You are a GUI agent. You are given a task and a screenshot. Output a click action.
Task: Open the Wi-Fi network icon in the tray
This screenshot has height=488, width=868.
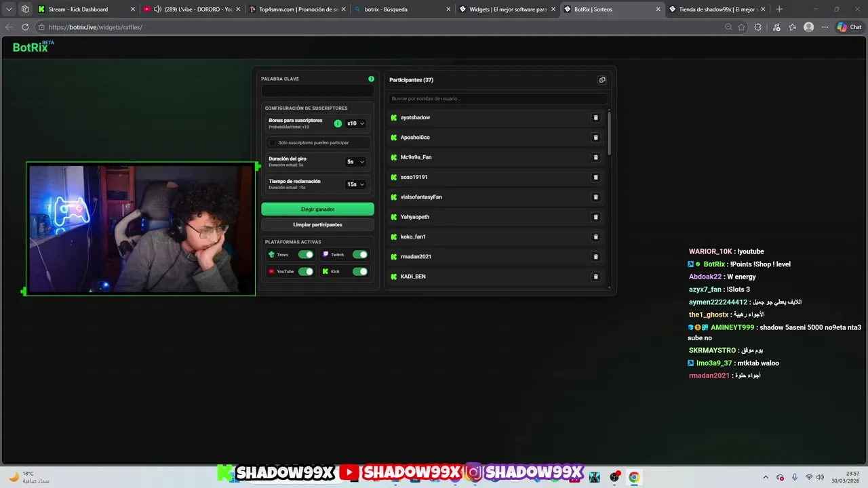point(808,477)
